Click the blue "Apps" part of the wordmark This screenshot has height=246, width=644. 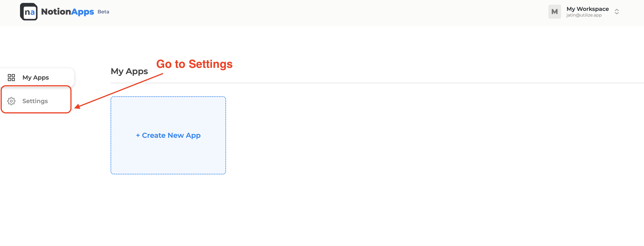[x=83, y=12]
